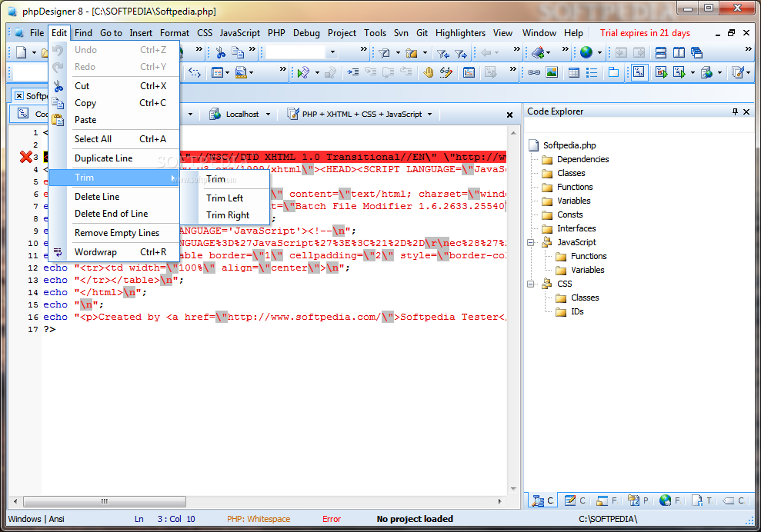The image size is (761, 532).
Task: Click the empty combo box input in top toolbar
Action: 296,52
